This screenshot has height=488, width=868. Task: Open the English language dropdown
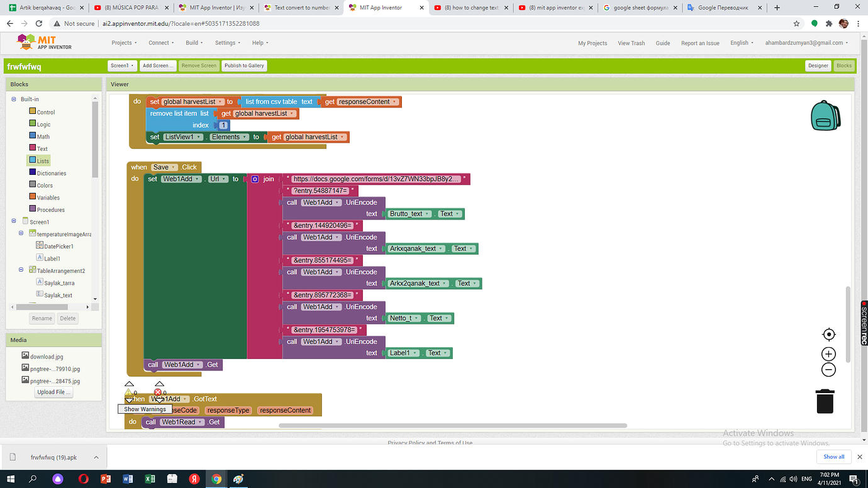point(742,43)
